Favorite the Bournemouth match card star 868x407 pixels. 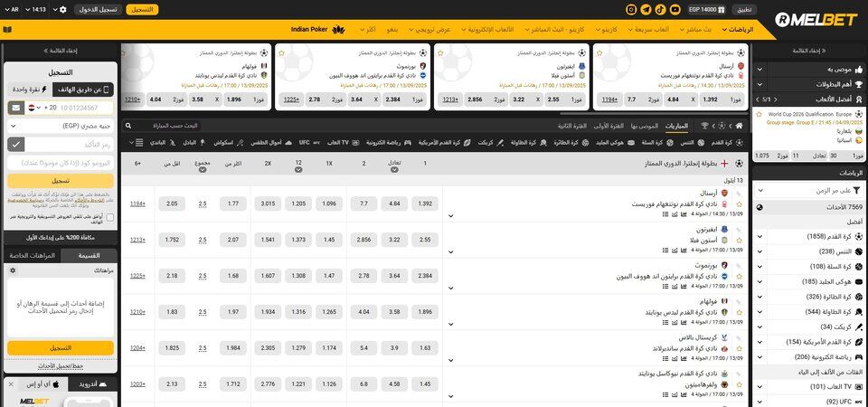coord(281,53)
